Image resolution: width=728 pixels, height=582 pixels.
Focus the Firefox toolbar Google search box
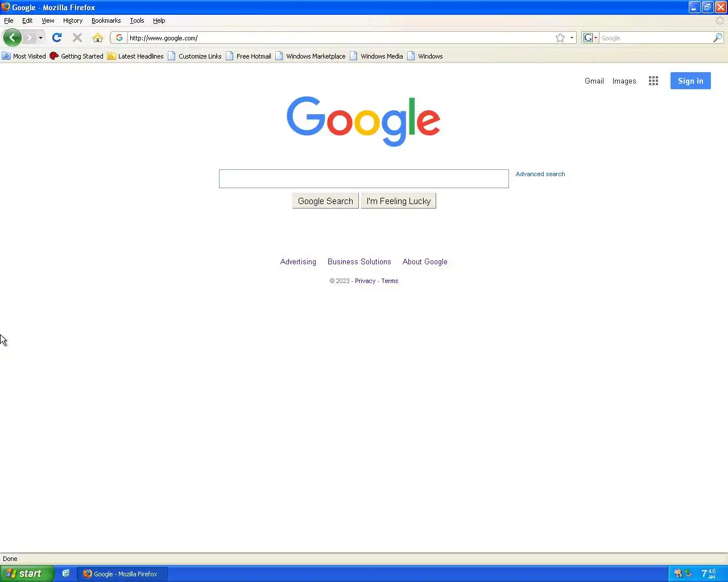point(656,38)
